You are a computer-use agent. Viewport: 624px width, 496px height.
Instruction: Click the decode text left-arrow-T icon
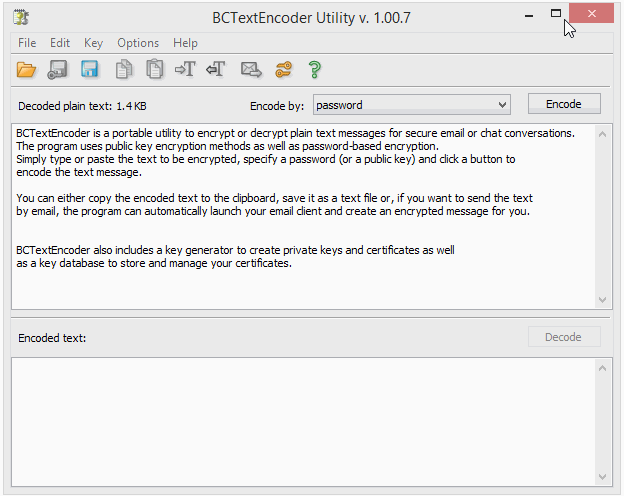[x=216, y=69]
